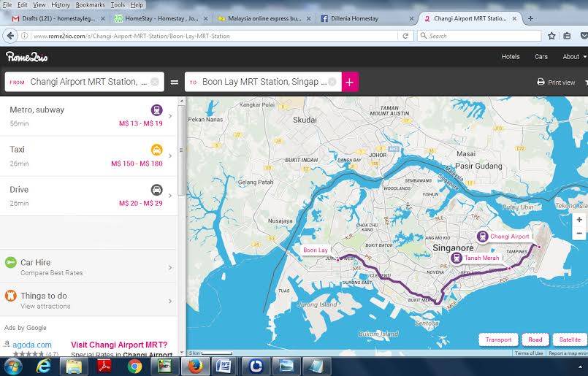Swap origin and destination with equals icon
Screen dimensions: 588x376
pos(175,82)
